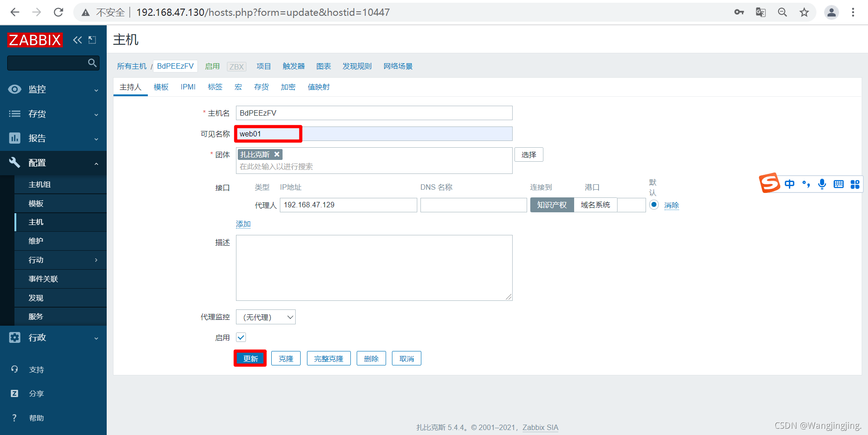Click the 取消 cancel button

[x=406, y=359]
